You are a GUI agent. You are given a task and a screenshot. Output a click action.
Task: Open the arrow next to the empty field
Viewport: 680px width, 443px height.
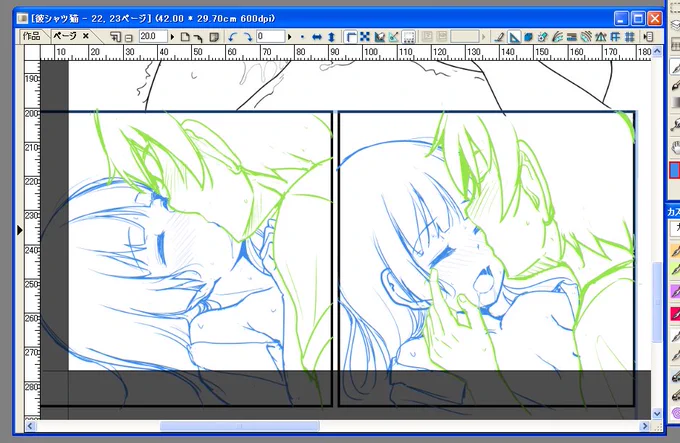pyautogui.click(x=484, y=37)
